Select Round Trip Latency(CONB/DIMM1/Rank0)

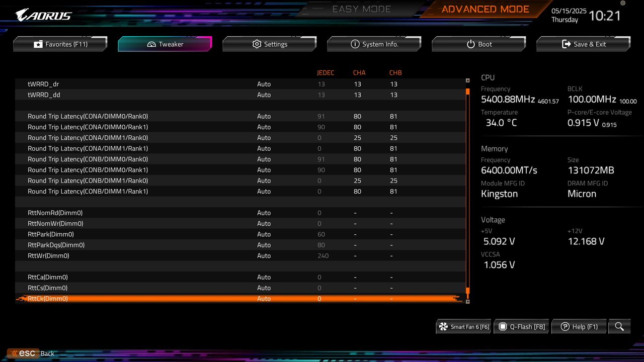(240, 180)
